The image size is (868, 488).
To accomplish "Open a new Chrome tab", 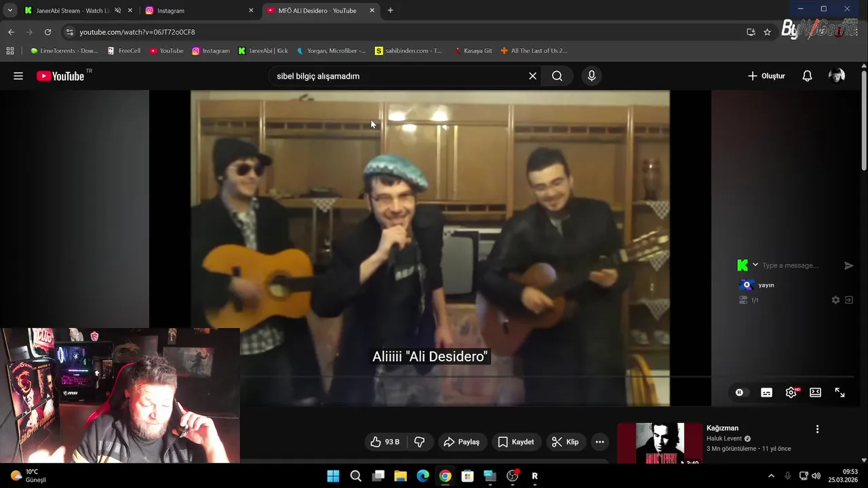I will [x=390, y=10].
